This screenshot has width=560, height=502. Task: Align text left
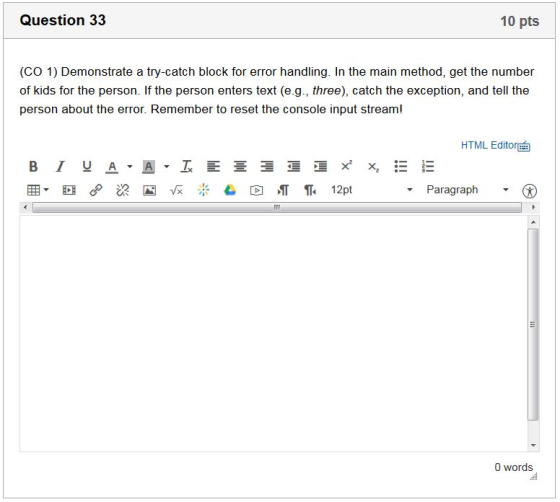(214, 166)
